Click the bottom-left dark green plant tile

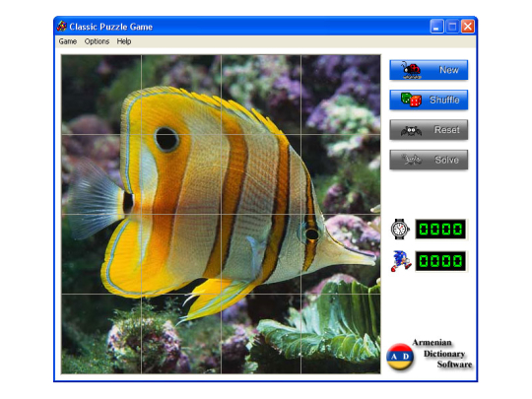pyautogui.click(x=101, y=334)
